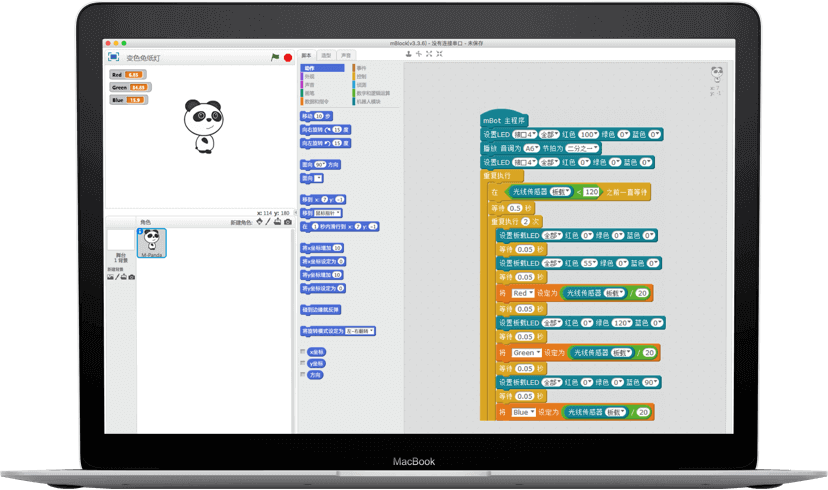Toggle the x坐标 stage monitor checkbox

pos(303,352)
